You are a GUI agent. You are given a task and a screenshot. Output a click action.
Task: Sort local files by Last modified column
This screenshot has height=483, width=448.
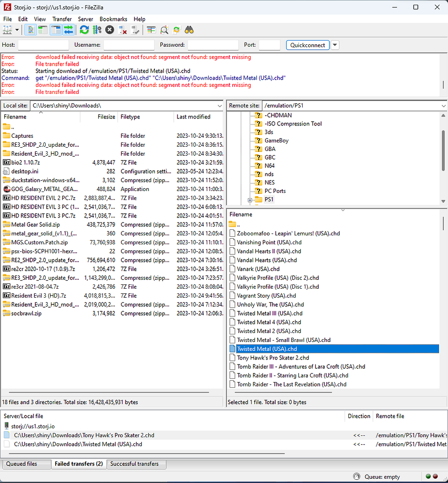(198, 117)
